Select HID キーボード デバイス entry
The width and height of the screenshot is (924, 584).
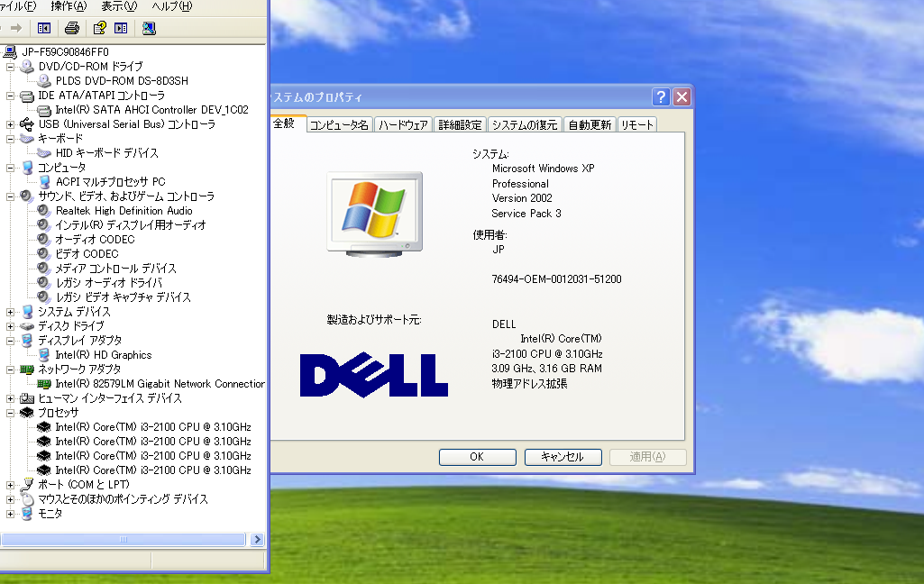click(x=106, y=152)
